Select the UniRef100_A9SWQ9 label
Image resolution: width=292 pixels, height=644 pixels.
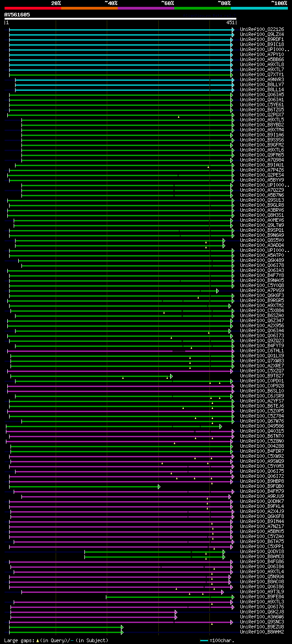(262, 461)
